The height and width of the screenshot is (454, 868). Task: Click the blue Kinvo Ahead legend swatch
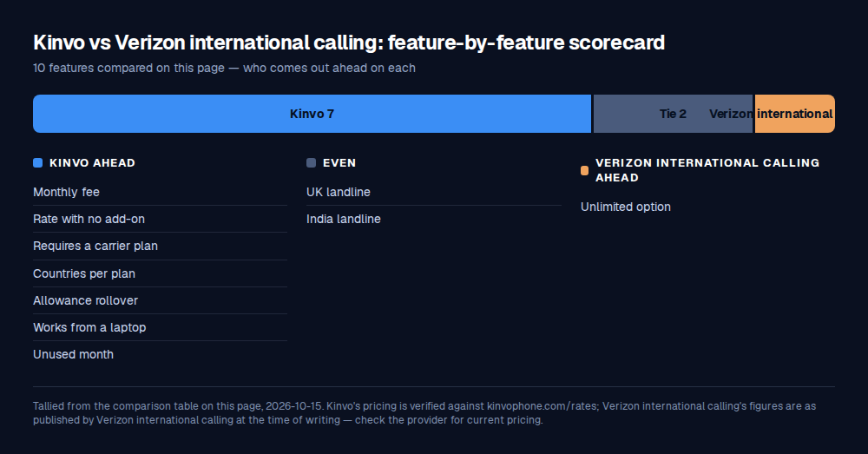pyautogui.click(x=37, y=163)
